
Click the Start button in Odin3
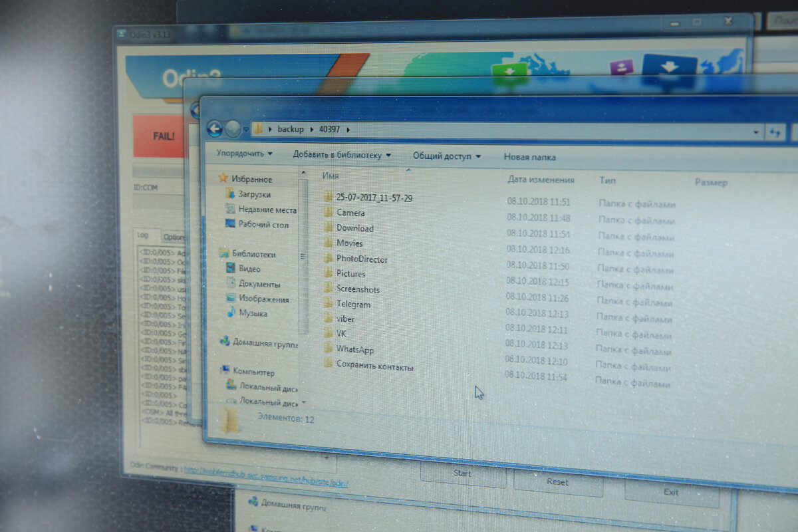[x=462, y=473]
